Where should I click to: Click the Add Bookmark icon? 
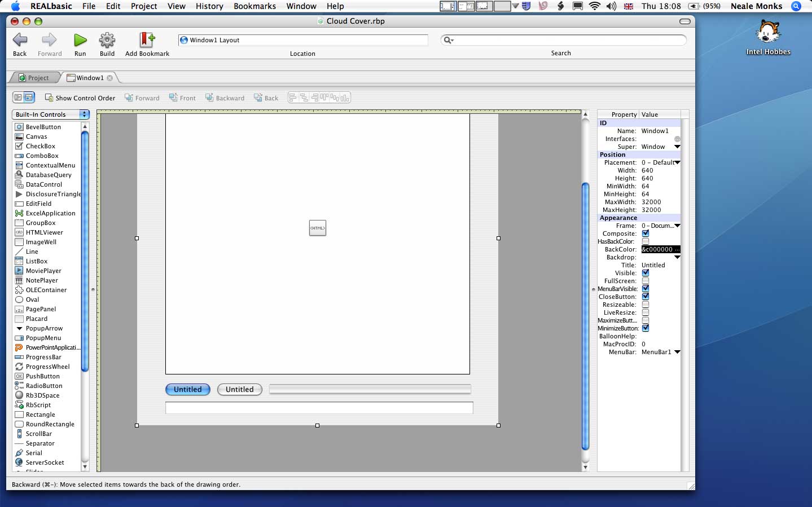(x=147, y=40)
